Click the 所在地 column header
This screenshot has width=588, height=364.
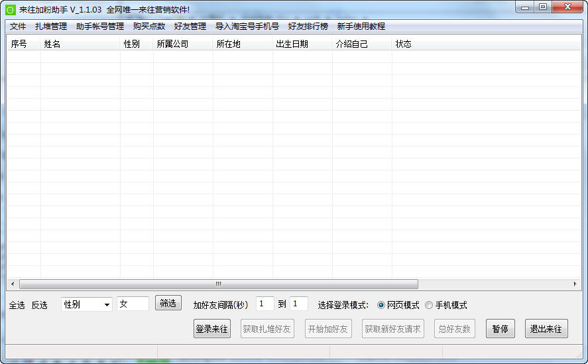(243, 44)
